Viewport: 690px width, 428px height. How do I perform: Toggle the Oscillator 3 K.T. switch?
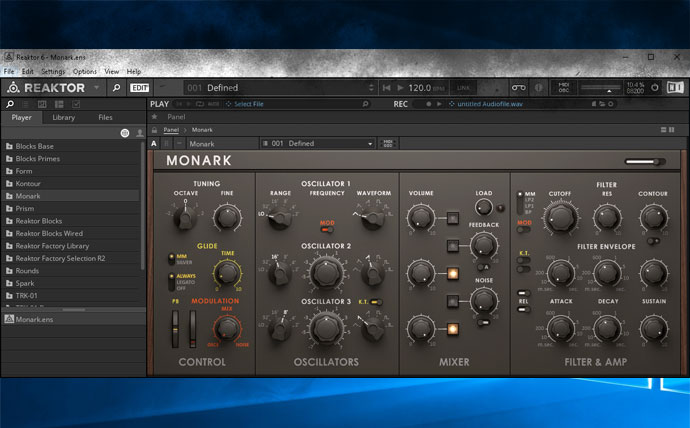[x=376, y=302]
